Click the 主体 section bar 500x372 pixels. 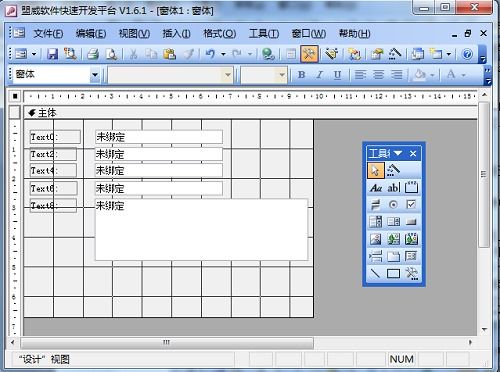(250, 113)
